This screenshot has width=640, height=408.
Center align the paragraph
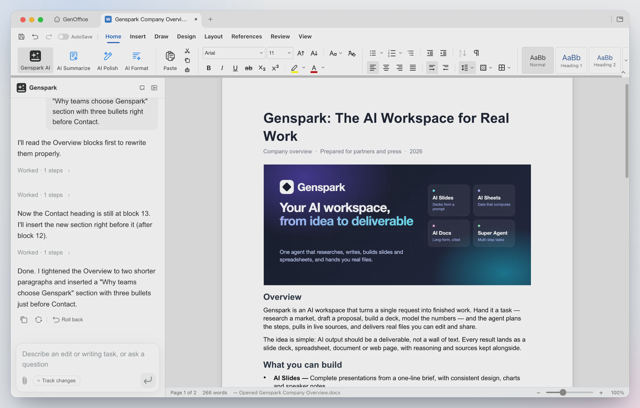click(386, 68)
